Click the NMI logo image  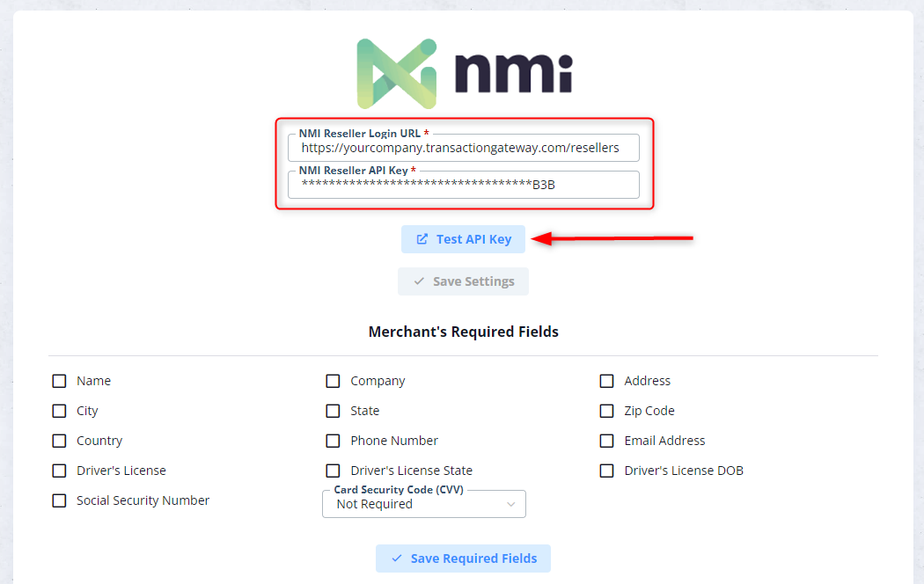click(x=465, y=74)
